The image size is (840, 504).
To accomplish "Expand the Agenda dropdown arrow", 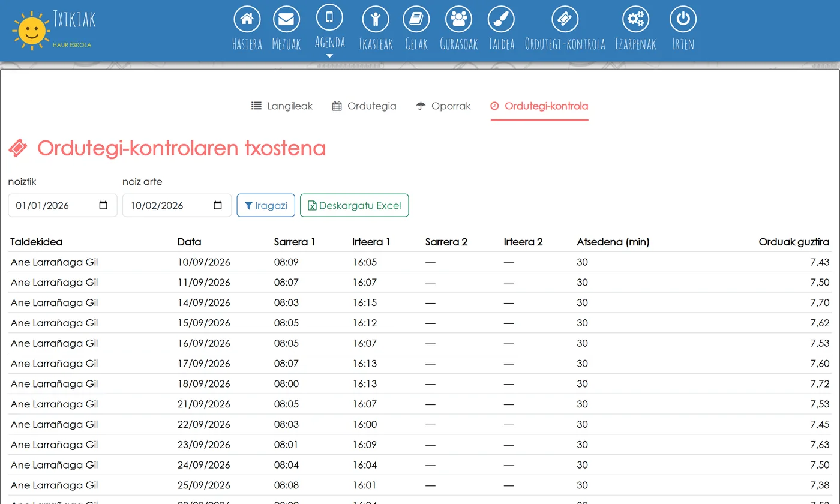I will pos(329,56).
